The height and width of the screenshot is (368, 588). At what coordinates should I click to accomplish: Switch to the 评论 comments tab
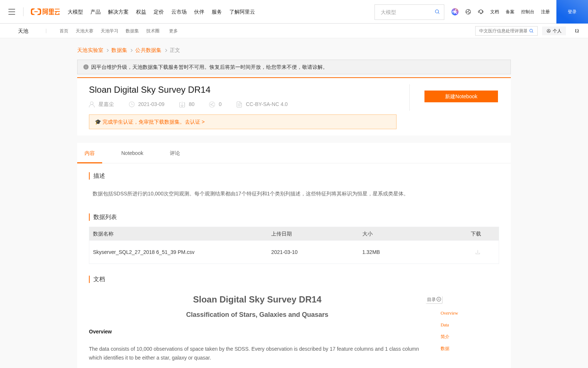[175, 153]
